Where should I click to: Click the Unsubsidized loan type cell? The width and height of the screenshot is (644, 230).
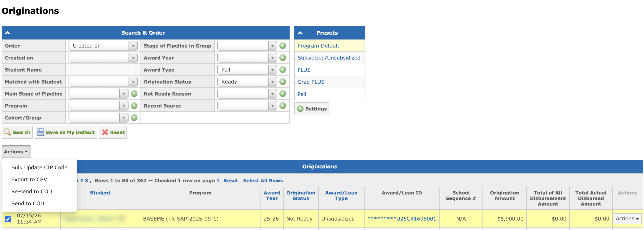341,219
